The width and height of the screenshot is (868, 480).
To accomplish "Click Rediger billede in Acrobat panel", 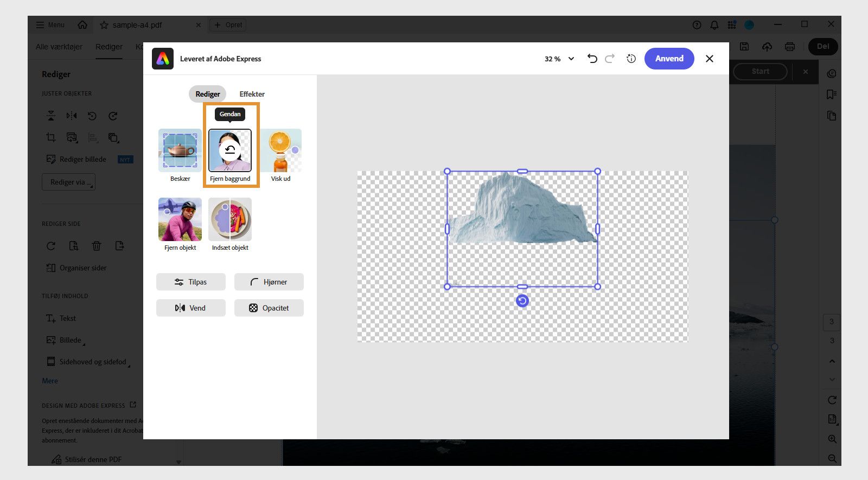I will point(76,159).
